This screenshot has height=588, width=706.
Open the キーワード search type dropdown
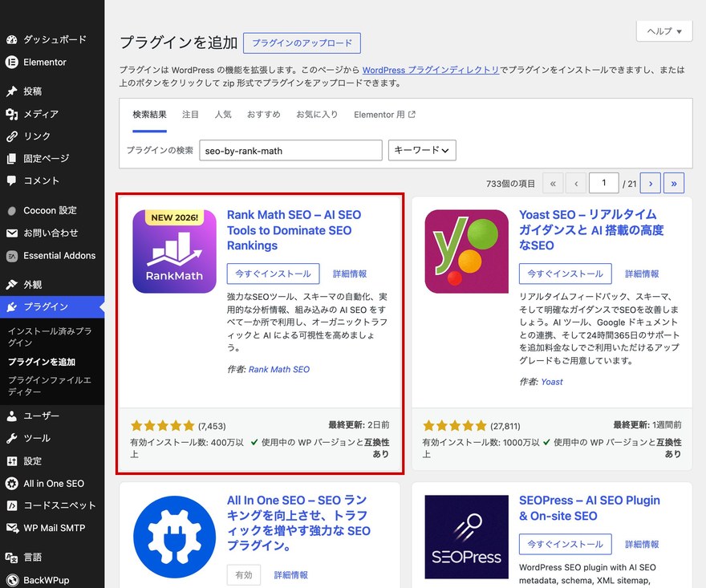422,150
